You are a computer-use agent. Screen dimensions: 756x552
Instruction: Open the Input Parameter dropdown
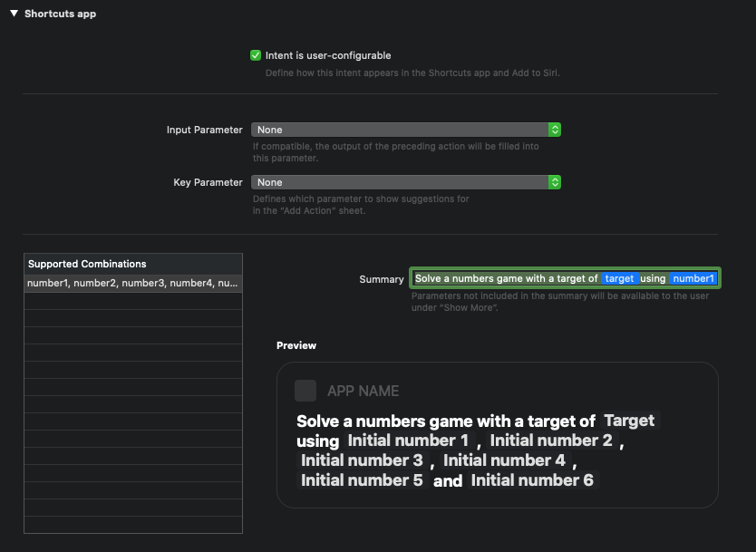click(x=399, y=130)
